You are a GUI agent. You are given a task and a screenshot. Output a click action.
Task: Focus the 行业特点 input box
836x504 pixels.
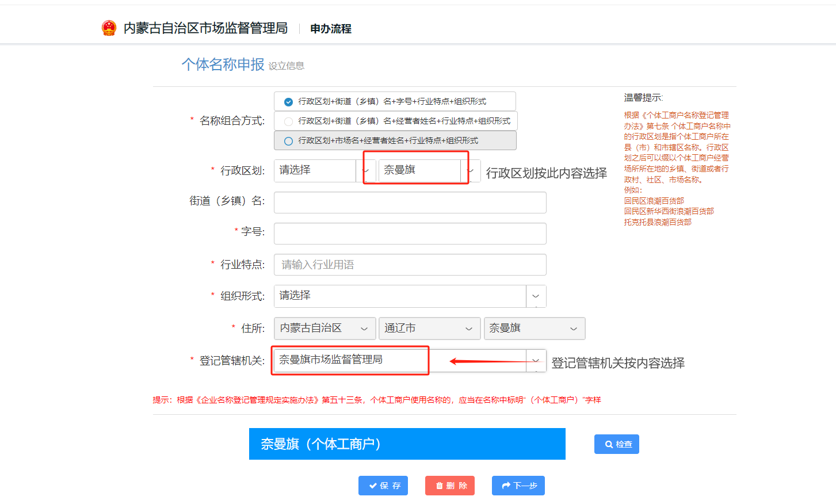(x=410, y=265)
